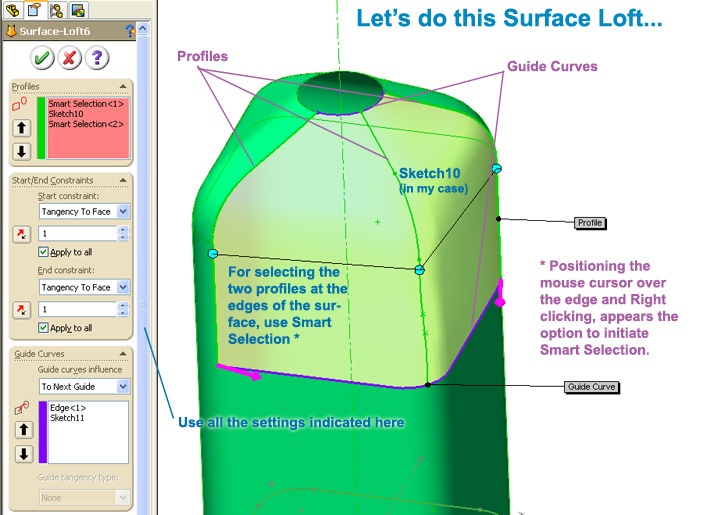707x515 pixels.
Task: Open Guide curves influence dropdown
Action: tap(123, 386)
